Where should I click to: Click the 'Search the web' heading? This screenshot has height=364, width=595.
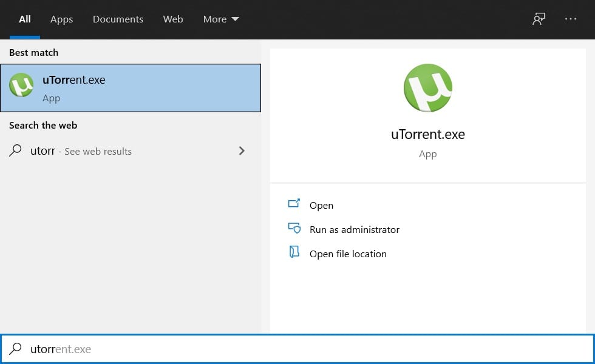[43, 125]
